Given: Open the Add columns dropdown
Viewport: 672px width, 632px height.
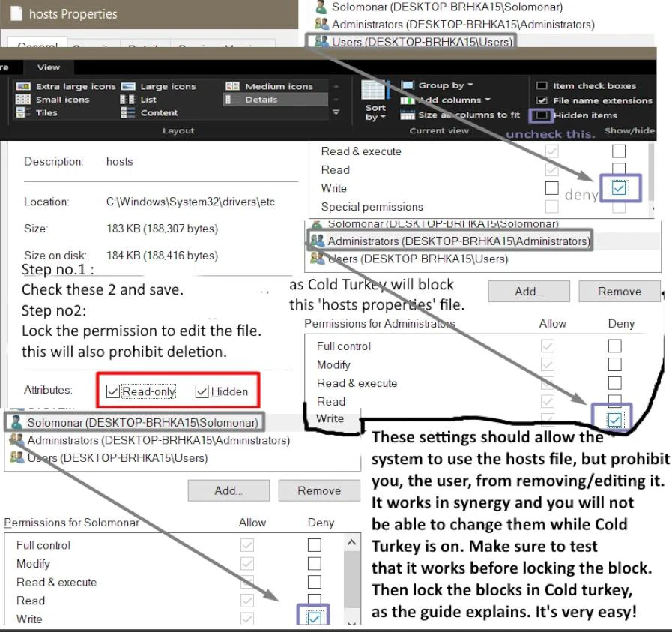Looking at the screenshot, I should pos(448,100).
